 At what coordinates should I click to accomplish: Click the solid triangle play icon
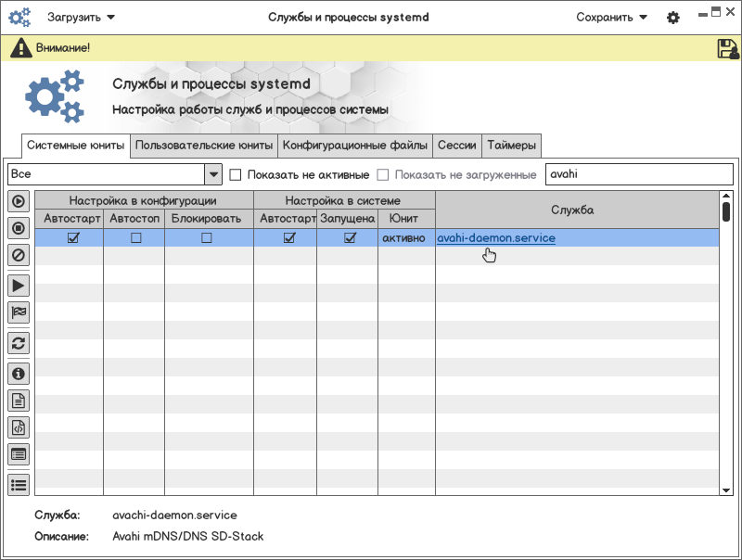click(18, 286)
